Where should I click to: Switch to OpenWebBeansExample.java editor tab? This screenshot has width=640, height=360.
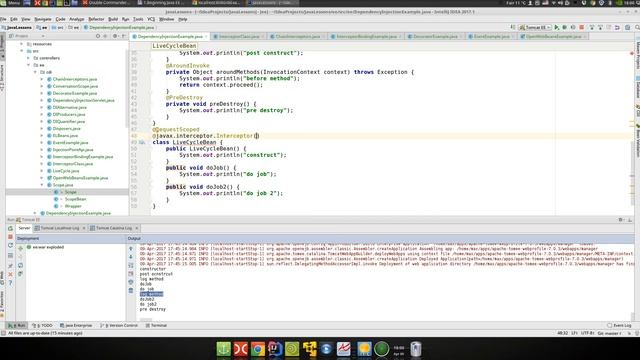pyautogui.click(x=553, y=36)
